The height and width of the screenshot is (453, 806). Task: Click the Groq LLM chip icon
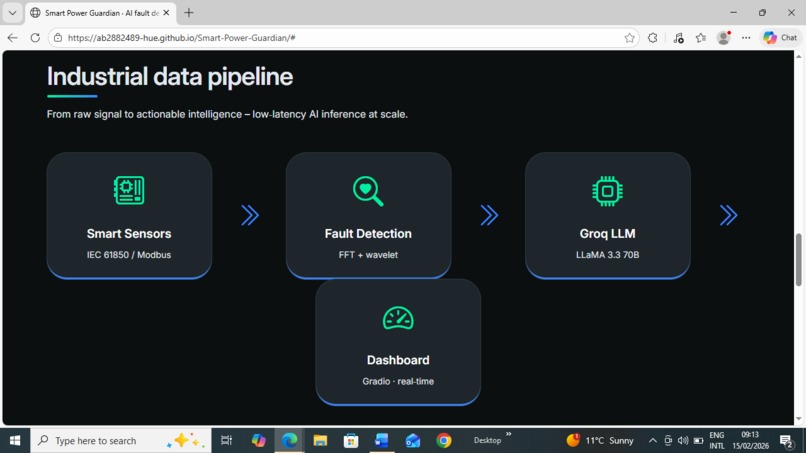pos(607,191)
